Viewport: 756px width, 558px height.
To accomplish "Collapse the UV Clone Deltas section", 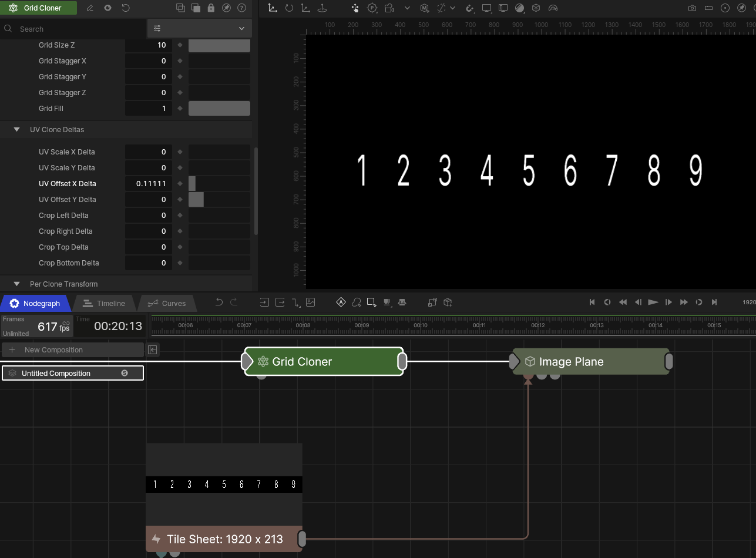I will click(x=16, y=130).
